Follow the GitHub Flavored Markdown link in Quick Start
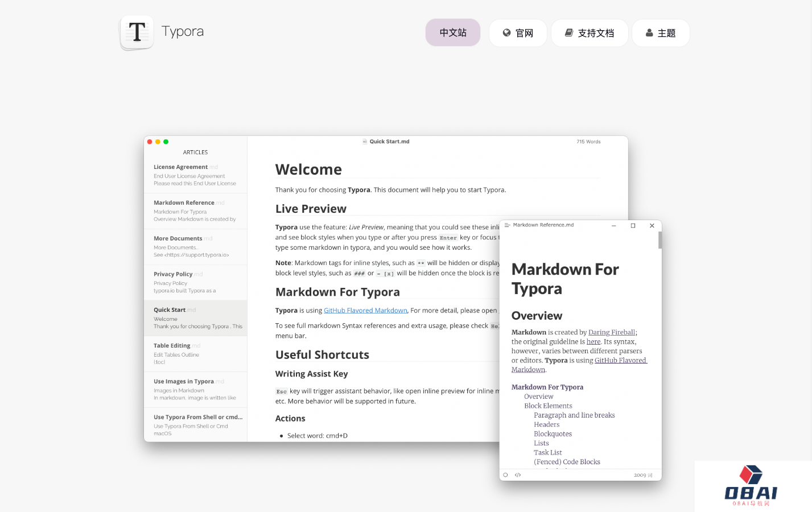The height and width of the screenshot is (512, 812). [365, 311]
